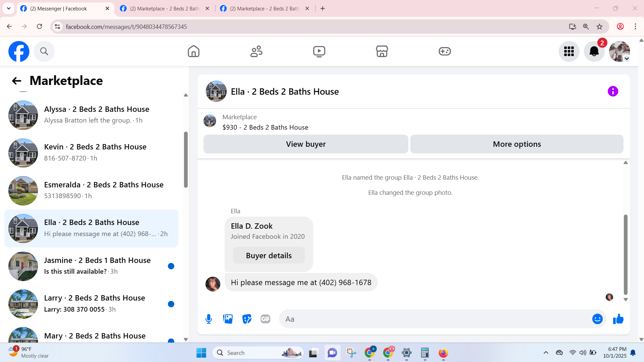The width and height of the screenshot is (644, 362).
Task: Click Ella's avatar beside the phone message
Action: [213, 284]
